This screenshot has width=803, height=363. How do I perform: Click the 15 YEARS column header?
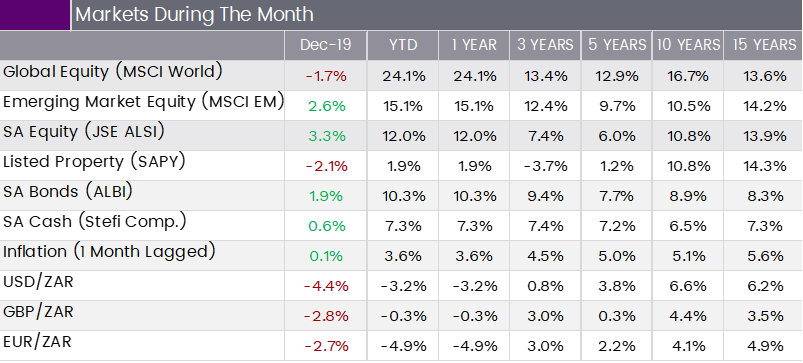click(764, 45)
